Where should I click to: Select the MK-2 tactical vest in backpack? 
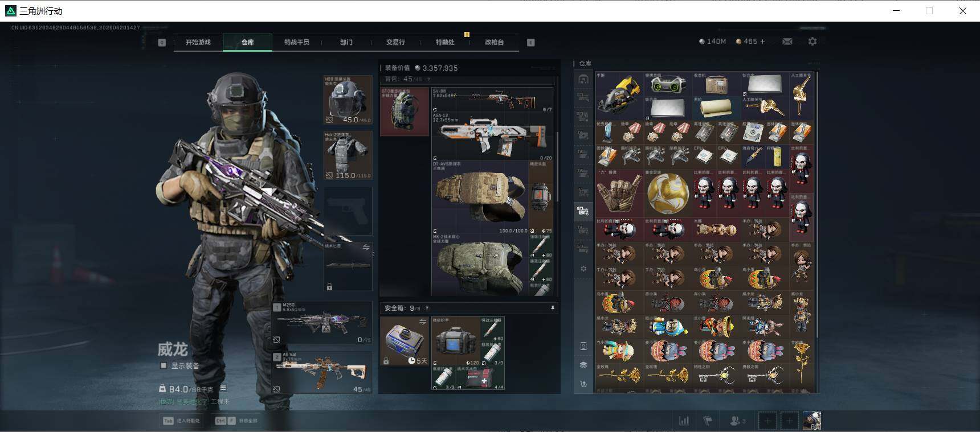pos(480,265)
